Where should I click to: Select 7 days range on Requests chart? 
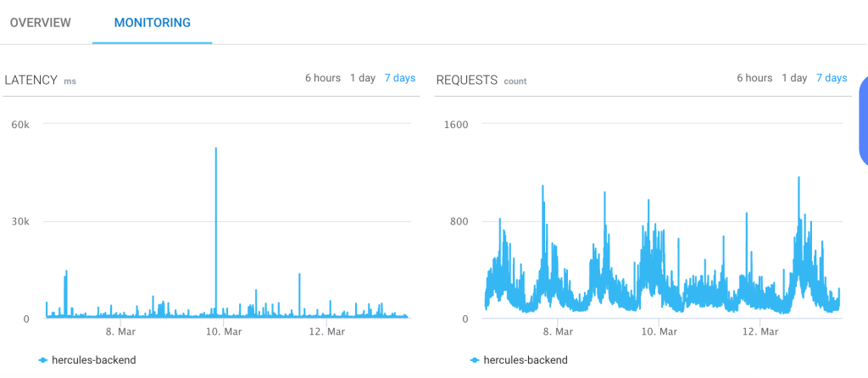[x=831, y=78]
